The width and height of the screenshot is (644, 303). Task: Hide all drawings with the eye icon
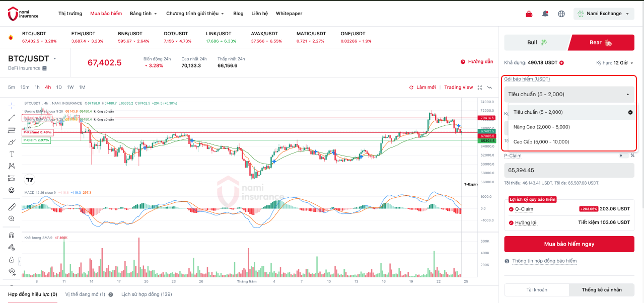tap(11, 271)
